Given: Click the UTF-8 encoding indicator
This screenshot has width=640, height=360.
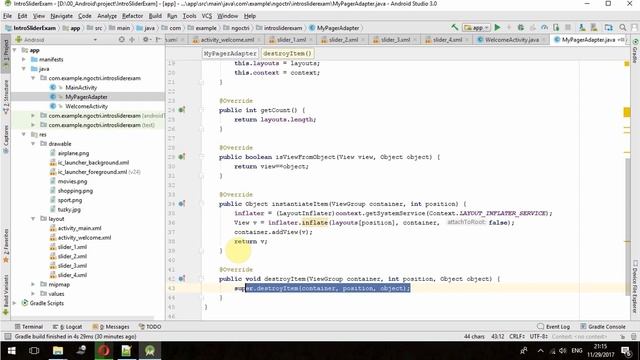Looking at the screenshot, I should (x=538, y=336).
